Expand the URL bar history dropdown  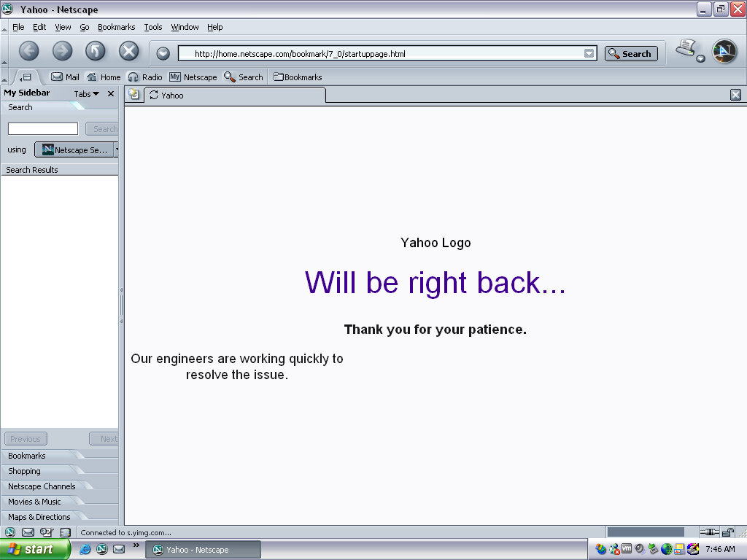(589, 53)
